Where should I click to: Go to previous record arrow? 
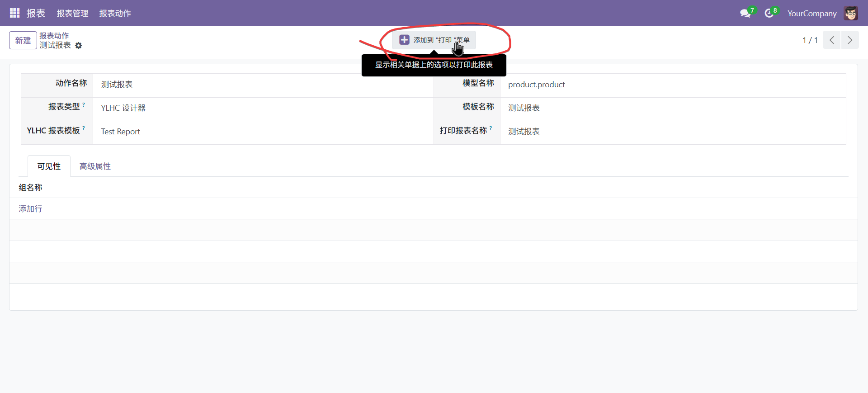coord(831,40)
